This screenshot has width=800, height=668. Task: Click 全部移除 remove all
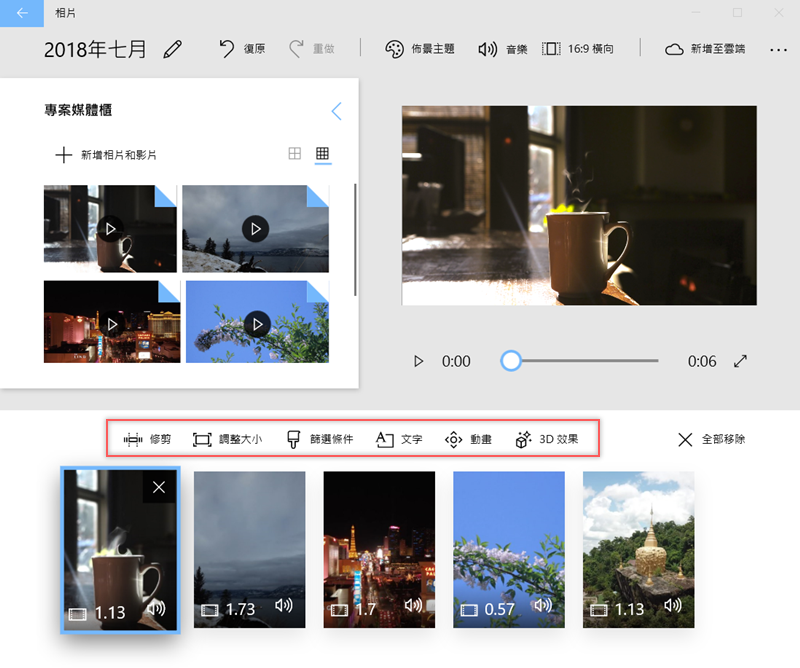[712, 439]
